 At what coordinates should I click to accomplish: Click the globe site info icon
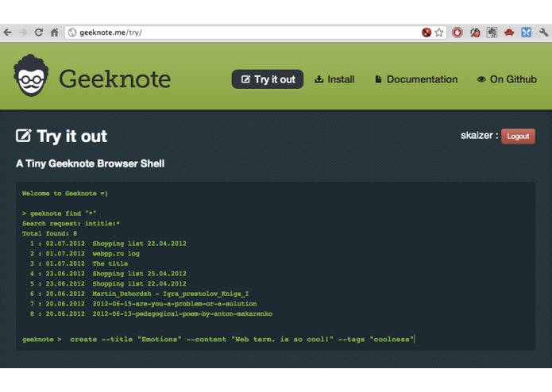[x=72, y=33]
